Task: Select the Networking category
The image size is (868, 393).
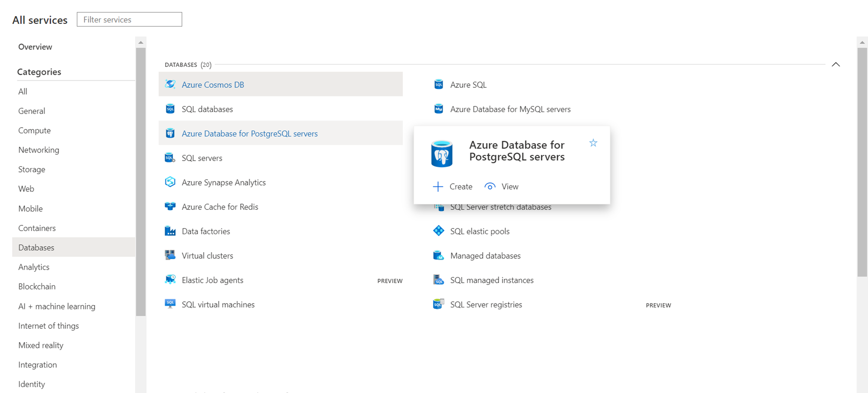Action: pyautogui.click(x=39, y=150)
